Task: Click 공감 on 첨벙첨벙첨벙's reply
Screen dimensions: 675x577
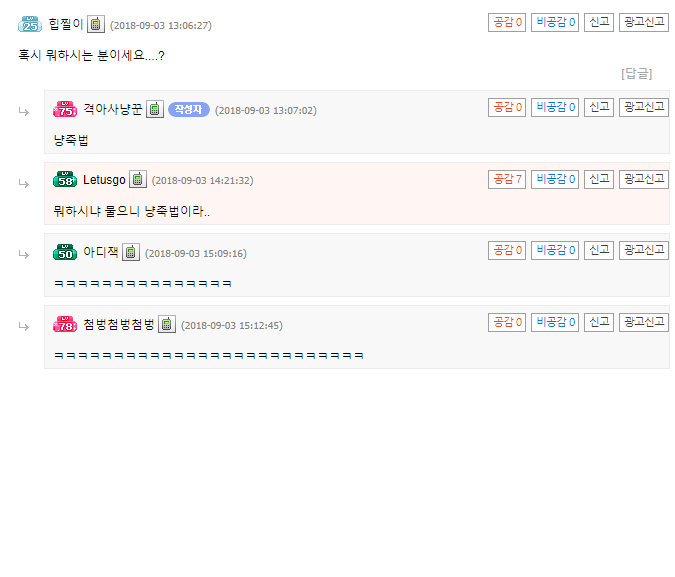Action: click(507, 323)
